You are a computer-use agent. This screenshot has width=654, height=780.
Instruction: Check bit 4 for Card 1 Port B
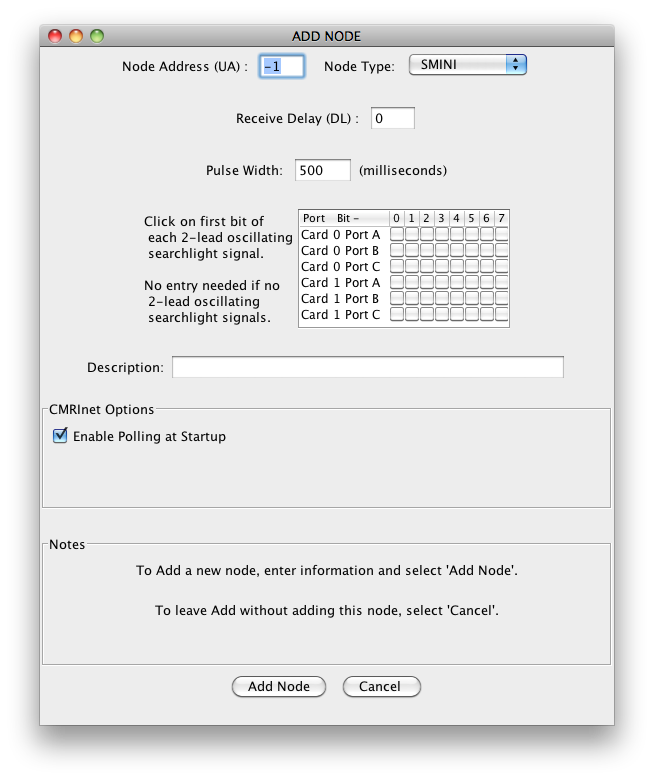click(x=457, y=298)
